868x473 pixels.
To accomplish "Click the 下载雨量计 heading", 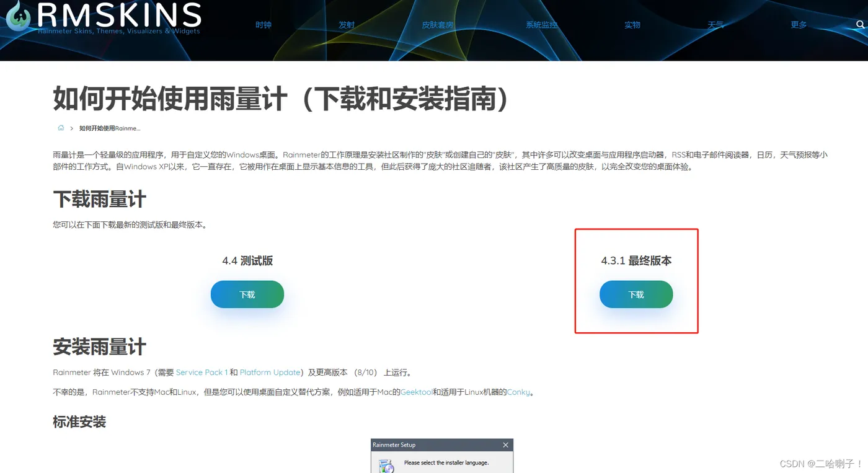I will pos(100,200).
